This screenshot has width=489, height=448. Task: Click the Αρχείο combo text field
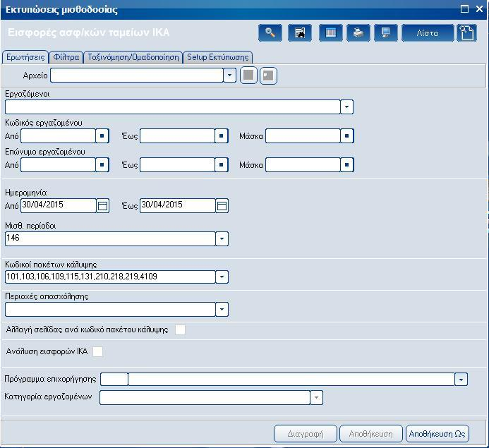[137, 75]
